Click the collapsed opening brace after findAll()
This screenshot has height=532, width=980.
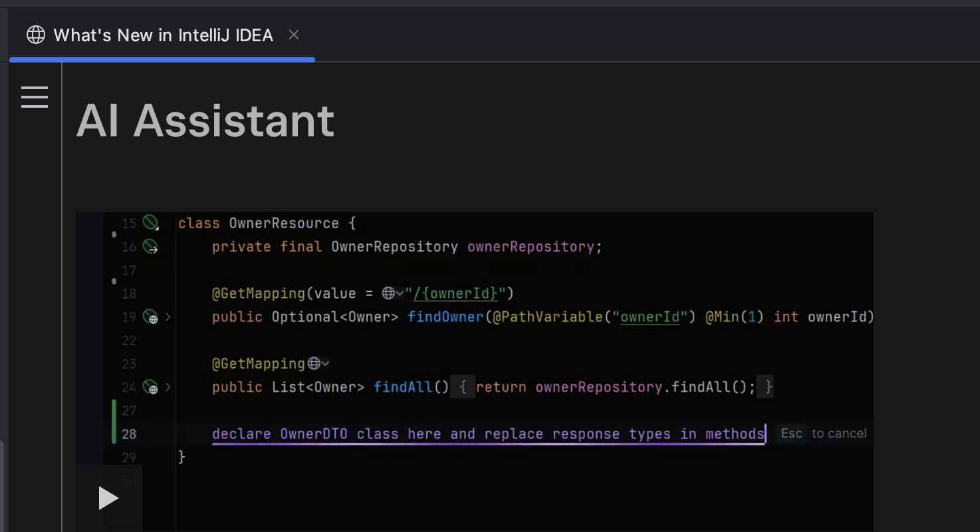(x=463, y=387)
